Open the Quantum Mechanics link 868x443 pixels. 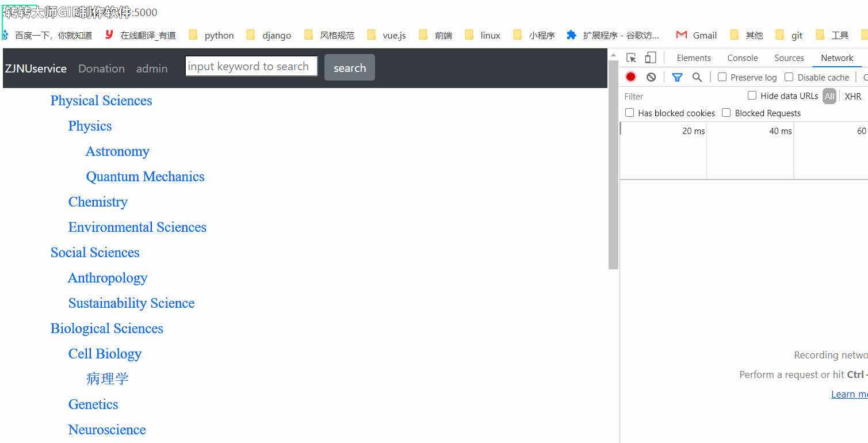click(145, 177)
